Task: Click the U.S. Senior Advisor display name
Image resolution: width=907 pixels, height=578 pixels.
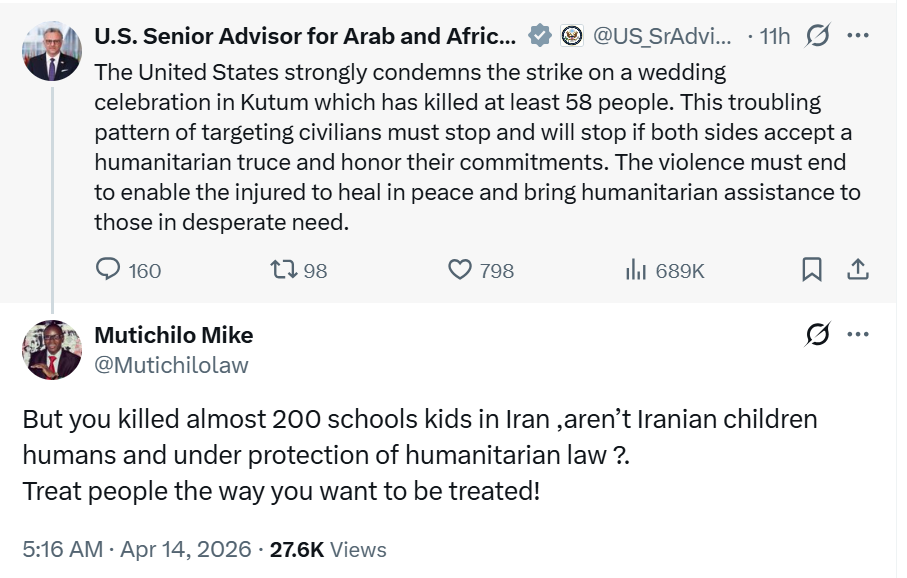Action: (305, 36)
